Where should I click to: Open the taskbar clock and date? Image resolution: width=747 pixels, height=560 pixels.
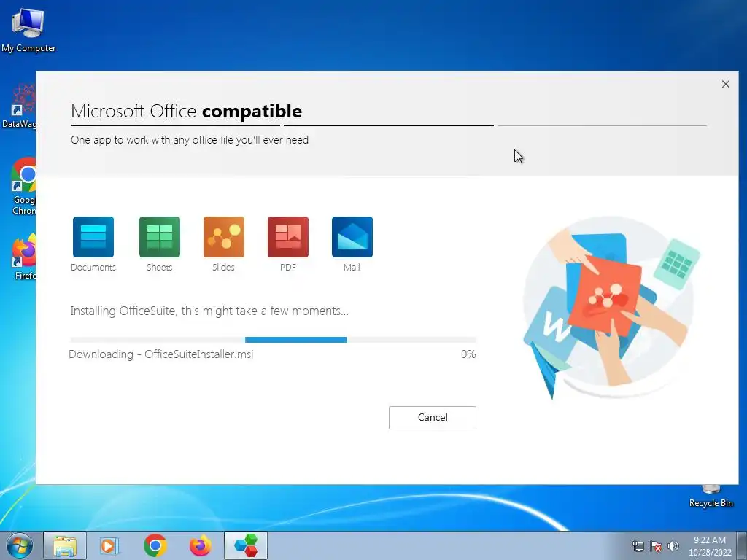tap(709, 546)
